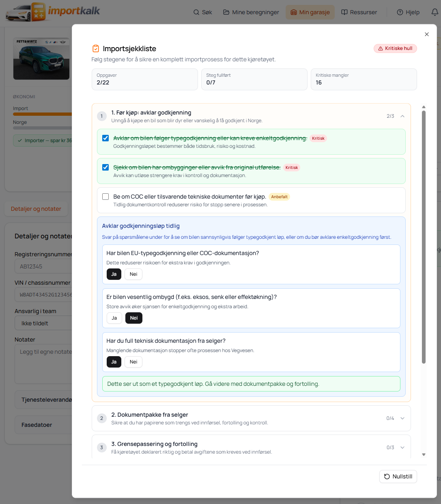Answer Nei for EU-typegodkjenning question

[133, 274]
